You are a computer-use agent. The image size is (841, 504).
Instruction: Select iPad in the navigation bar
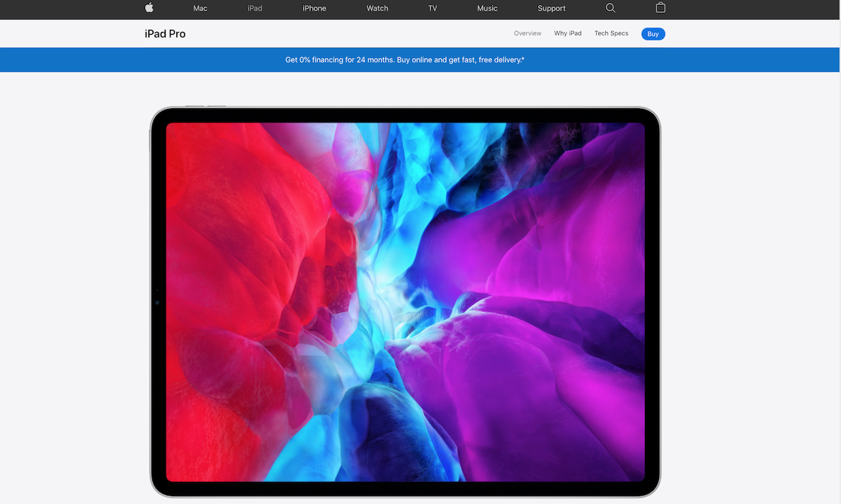coord(255,8)
